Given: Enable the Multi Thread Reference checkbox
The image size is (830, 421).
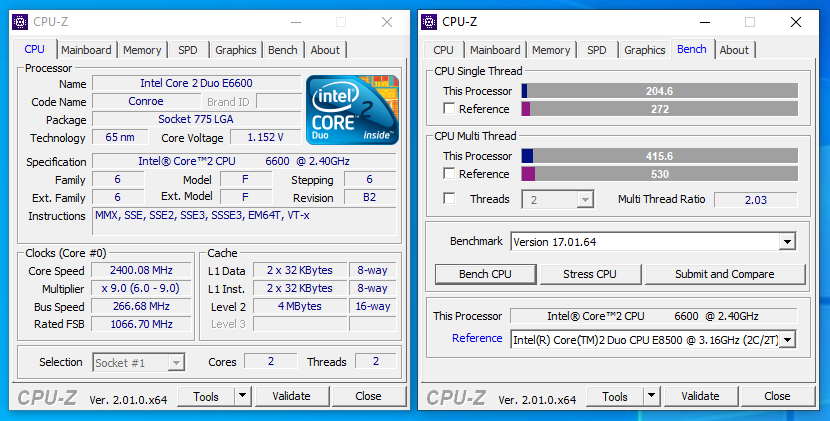Looking at the screenshot, I should (x=449, y=173).
